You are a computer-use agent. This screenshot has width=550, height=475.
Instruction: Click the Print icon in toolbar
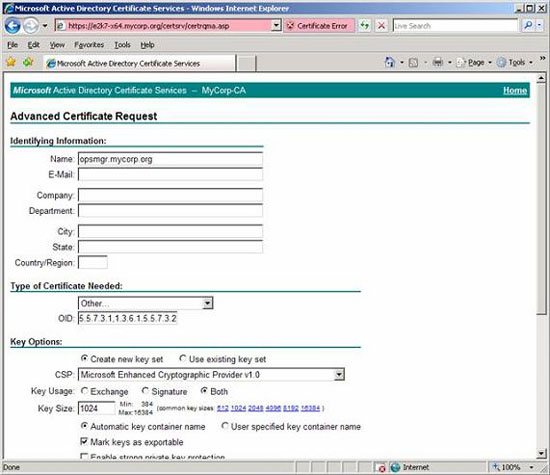click(438, 62)
